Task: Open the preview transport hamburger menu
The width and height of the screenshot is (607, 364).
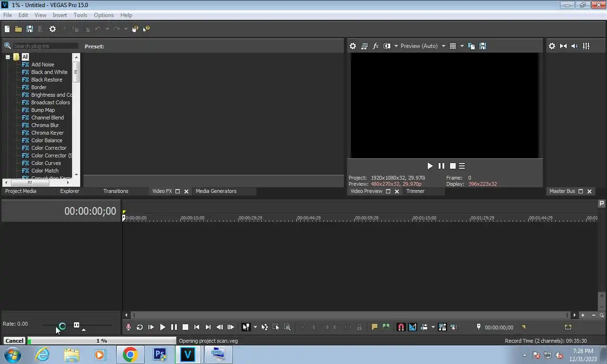Action: point(462,166)
